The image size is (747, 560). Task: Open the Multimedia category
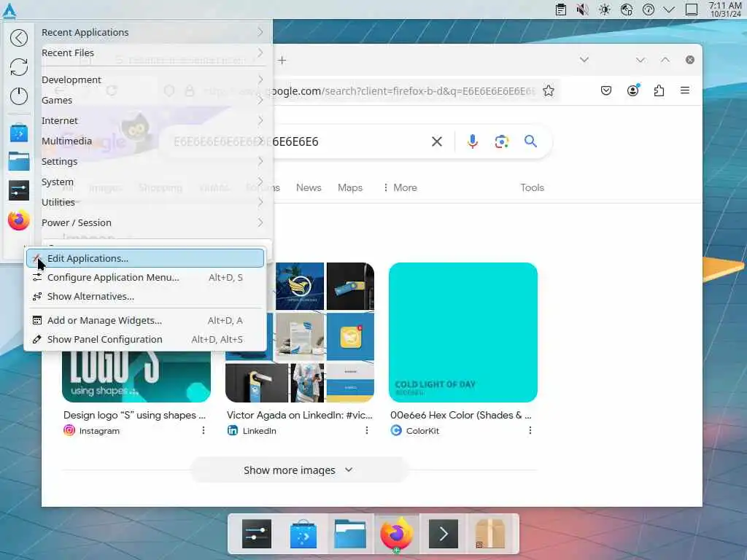pyautogui.click(x=152, y=141)
